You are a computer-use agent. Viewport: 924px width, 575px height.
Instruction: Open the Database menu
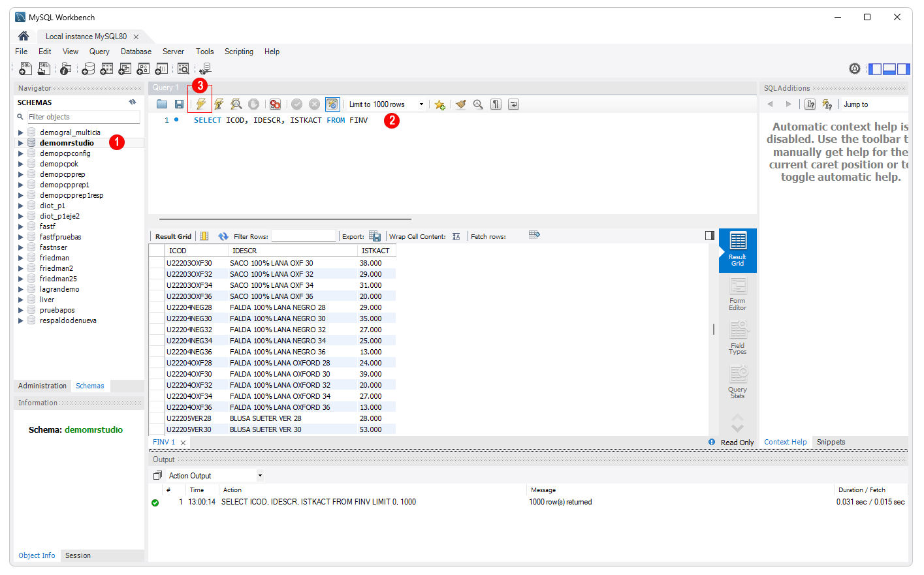136,52
